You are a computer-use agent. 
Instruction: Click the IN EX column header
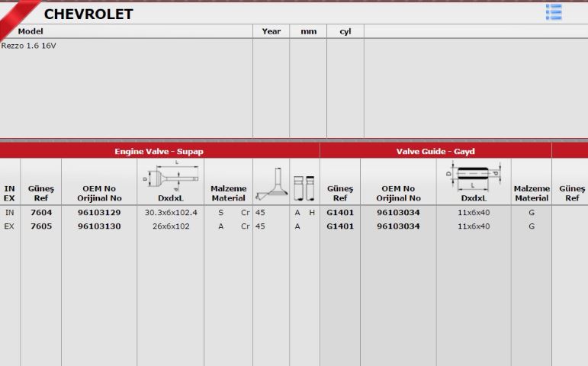point(9,194)
